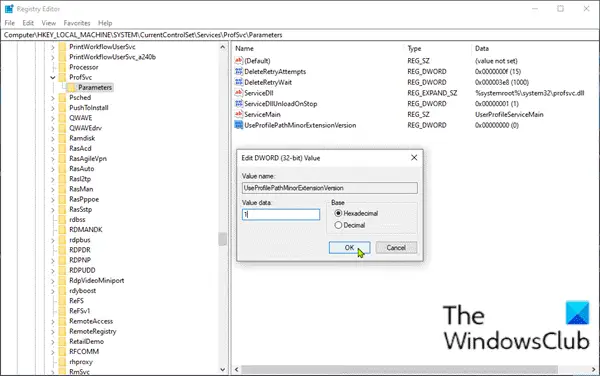Cancel the Edit DWORD dialog

click(x=396, y=247)
